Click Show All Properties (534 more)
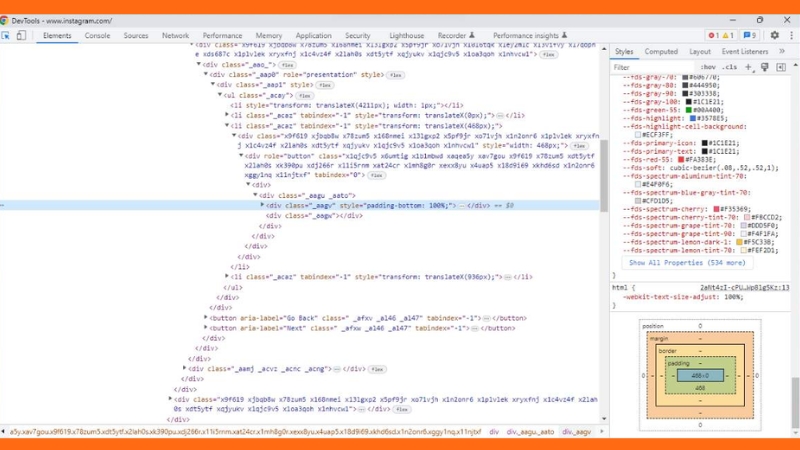This screenshot has width=800, height=450. [687, 263]
